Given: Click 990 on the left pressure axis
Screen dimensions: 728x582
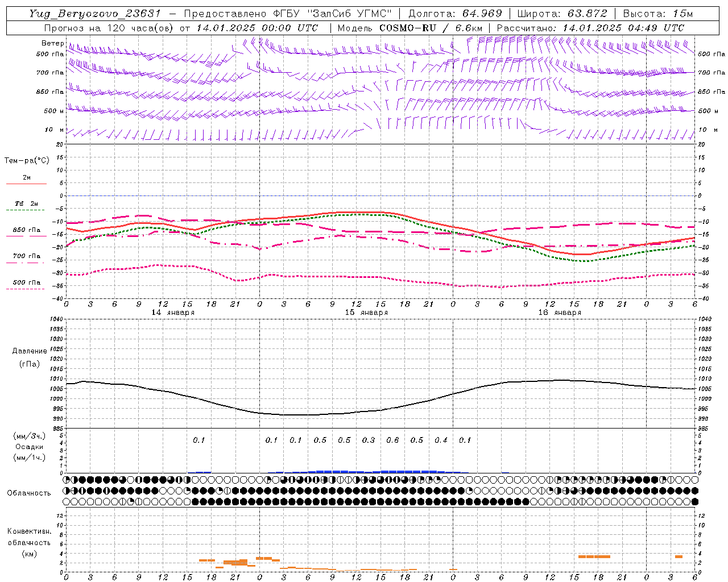Looking at the screenshot, I should (x=57, y=419).
